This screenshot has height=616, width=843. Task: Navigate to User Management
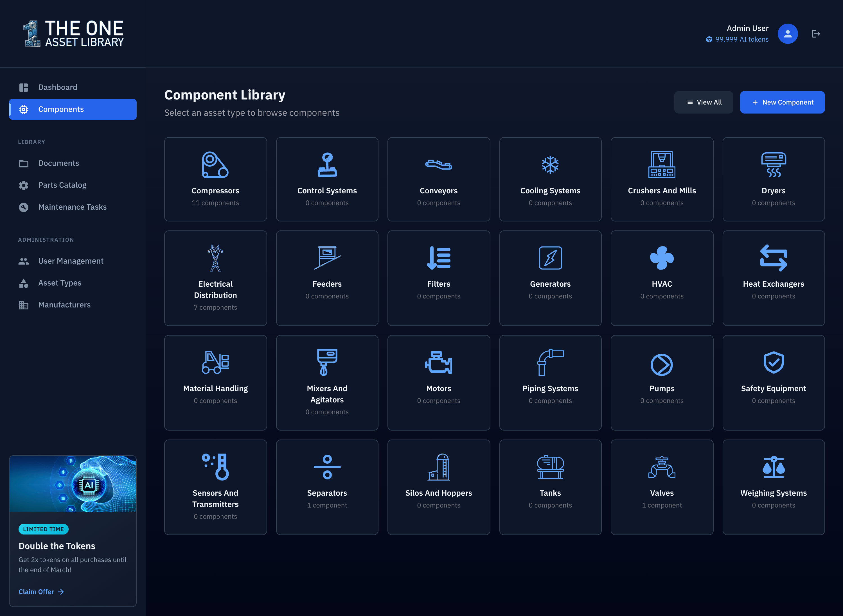71,261
